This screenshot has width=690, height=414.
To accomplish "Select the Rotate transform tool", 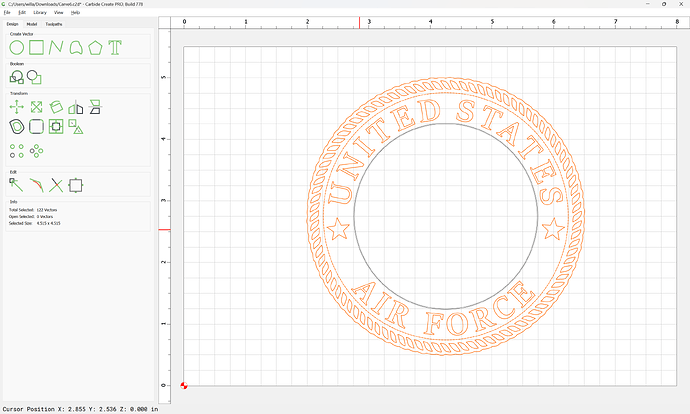I will [x=56, y=107].
